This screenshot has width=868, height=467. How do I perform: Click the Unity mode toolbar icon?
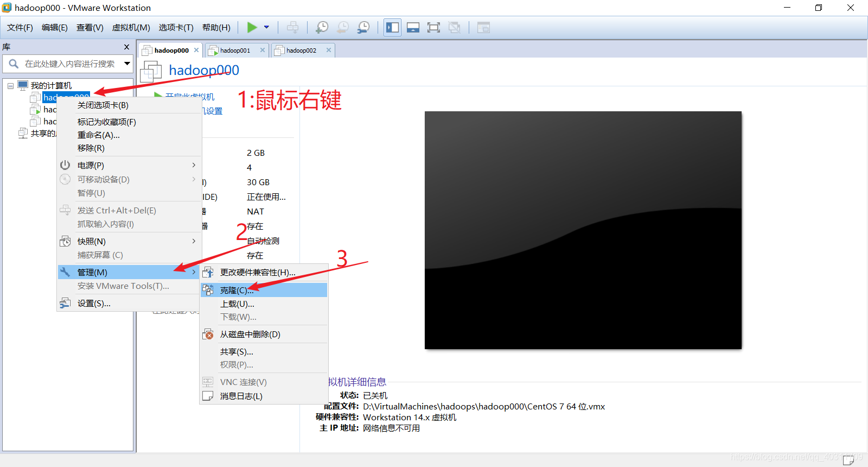(455, 27)
